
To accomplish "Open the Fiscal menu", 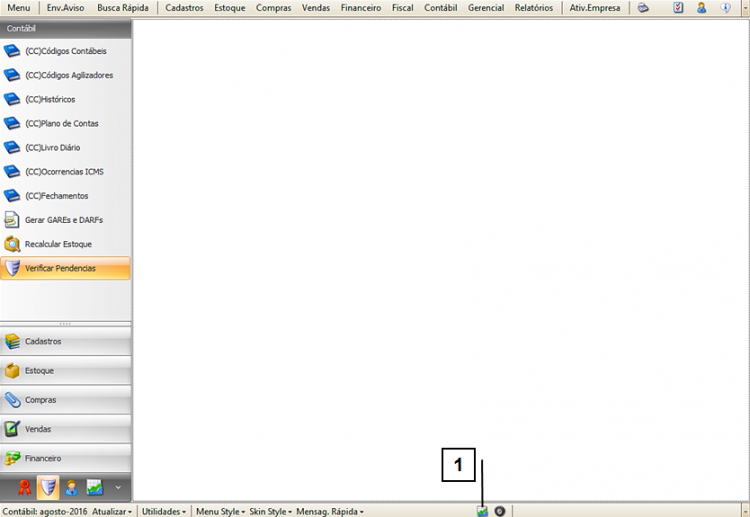I will tap(402, 8).
